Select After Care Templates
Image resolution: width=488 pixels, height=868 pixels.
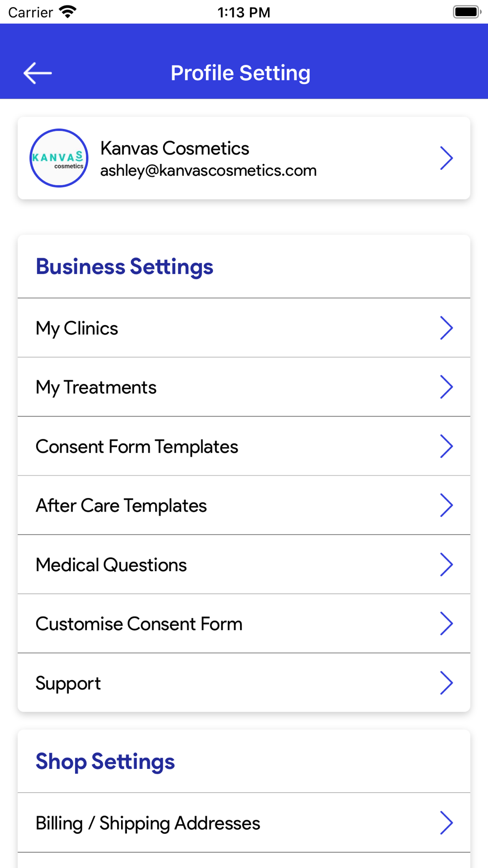[244, 505]
